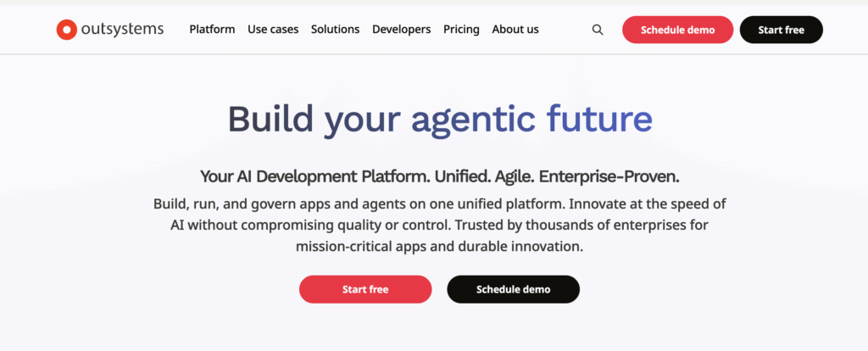Viewport: 868px width, 351px height.
Task: Click the black Schedule demo hero button
Action: click(513, 289)
